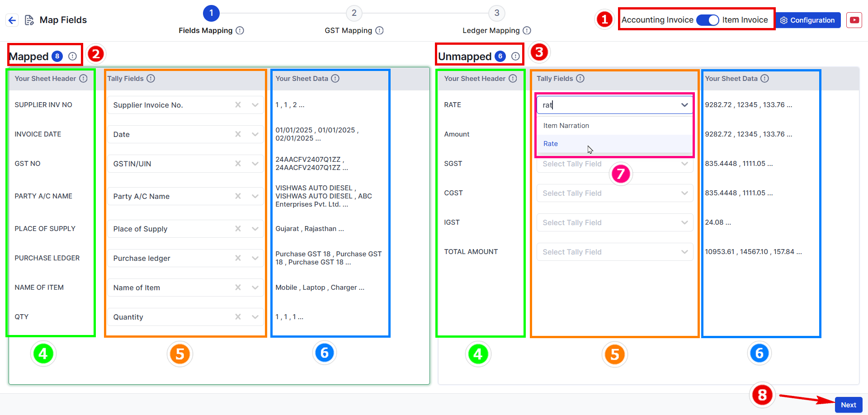This screenshot has height=415, width=868.
Task: Go to step 2 GST Mapping
Action: (x=354, y=14)
